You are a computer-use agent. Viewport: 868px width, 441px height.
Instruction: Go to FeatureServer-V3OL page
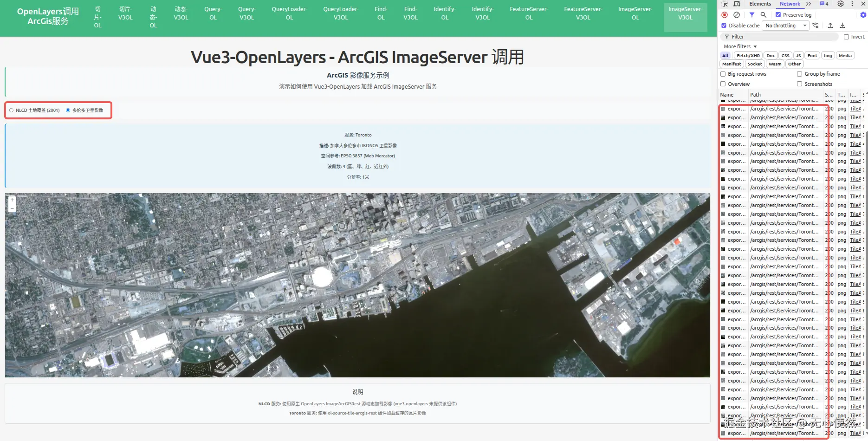click(x=583, y=13)
